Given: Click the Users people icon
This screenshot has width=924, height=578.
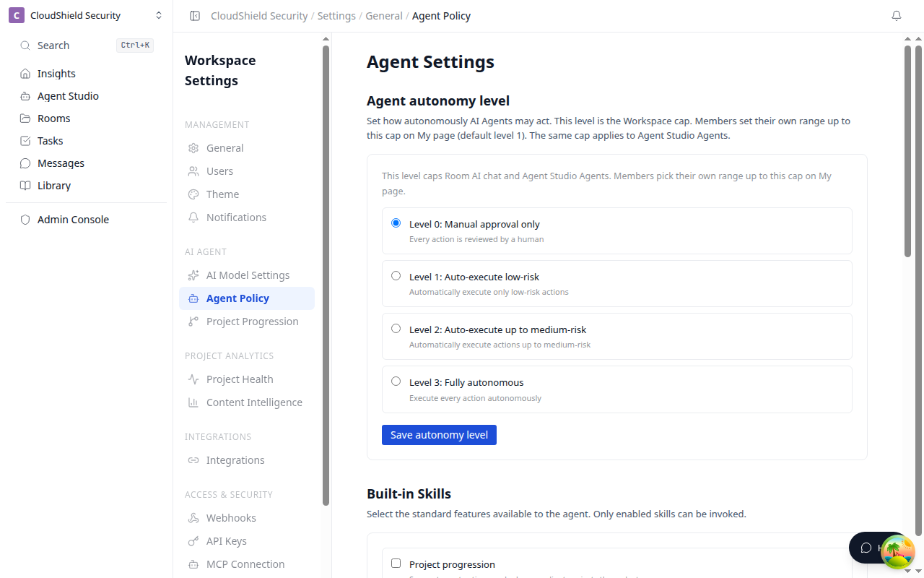Looking at the screenshot, I should [x=193, y=171].
